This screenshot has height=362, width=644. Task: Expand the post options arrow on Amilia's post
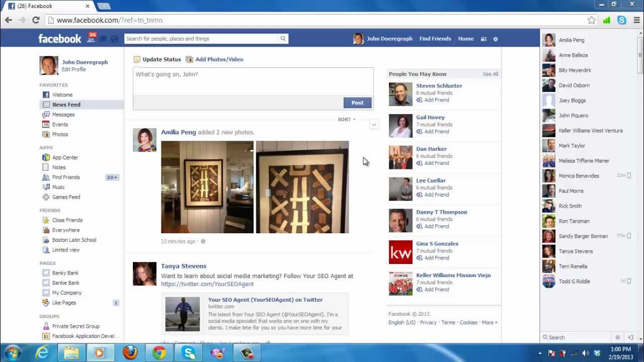click(374, 125)
